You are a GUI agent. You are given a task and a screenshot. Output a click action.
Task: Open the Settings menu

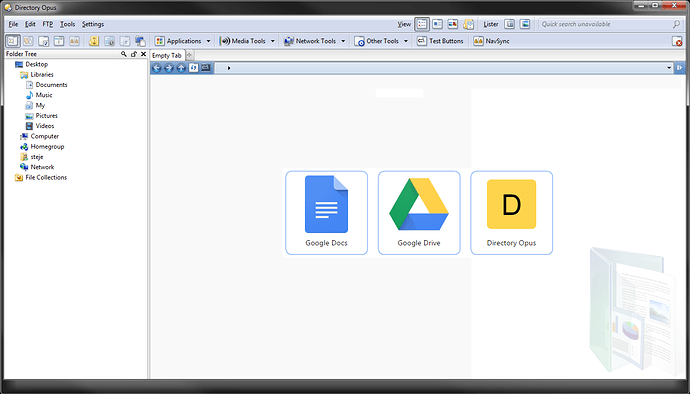[x=93, y=24]
